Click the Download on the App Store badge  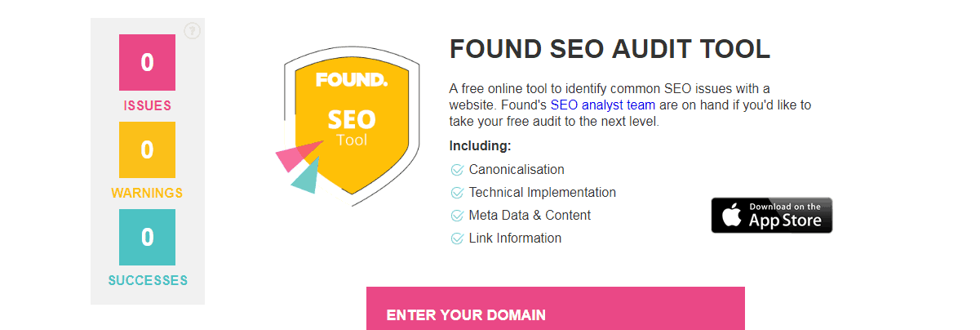771,215
